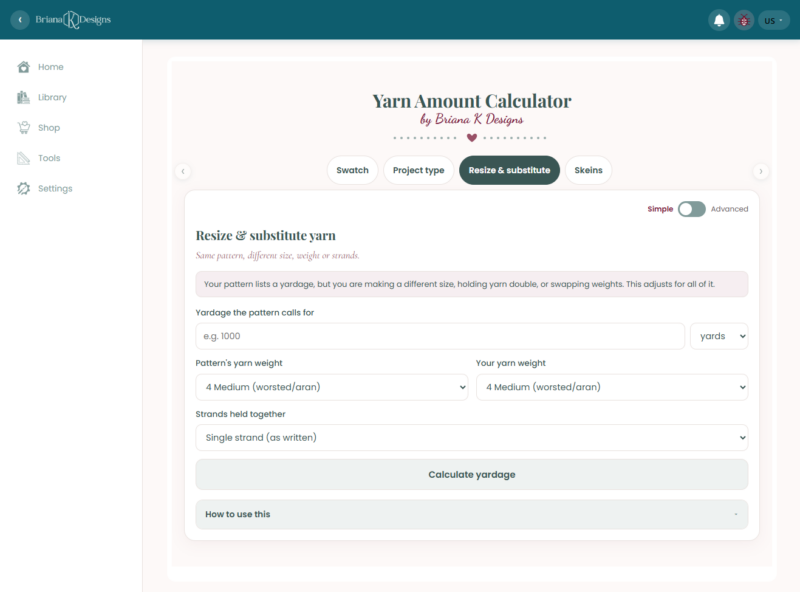
Task: Click the Settings gear icon
Action: [23, 188]
